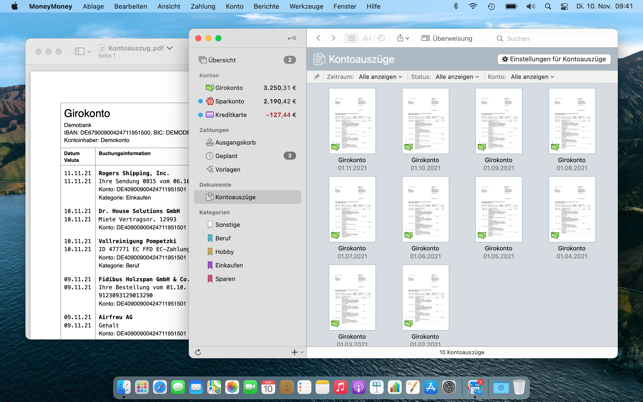Click the Übersicht badge showing 2
This screenshot has height=402, width=643.
pos(290,60)
